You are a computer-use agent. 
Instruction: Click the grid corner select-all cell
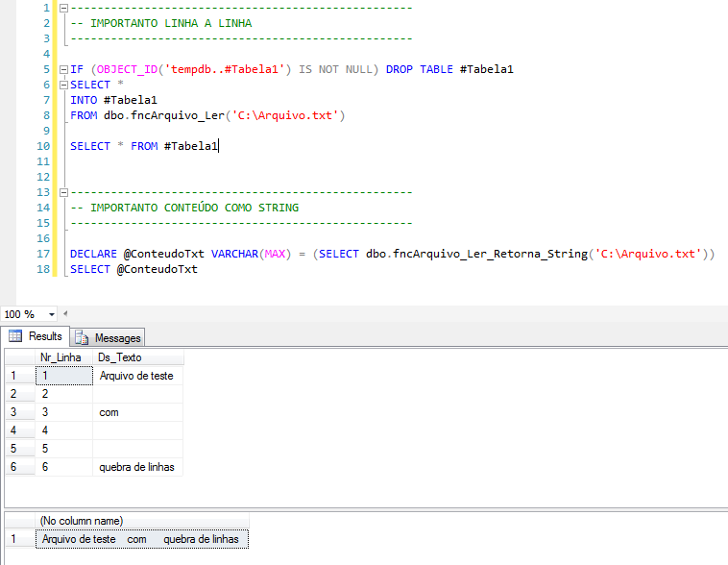coord(20,357)
